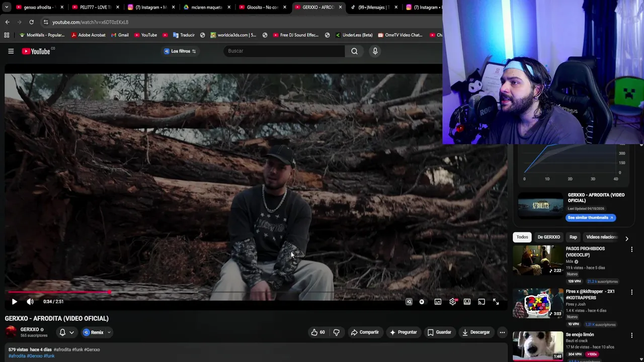Click in the Buscar search field
The height and width of the screenshot is (362, 644).
(284, 51)
